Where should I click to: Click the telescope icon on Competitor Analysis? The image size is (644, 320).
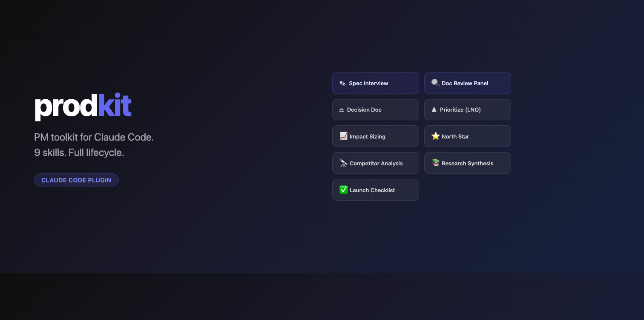343,163
